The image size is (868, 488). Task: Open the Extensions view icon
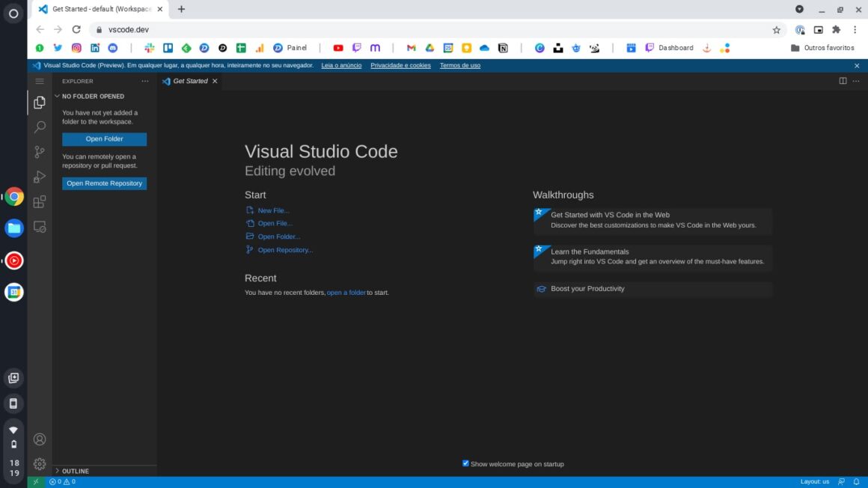[x=40, y=202]
